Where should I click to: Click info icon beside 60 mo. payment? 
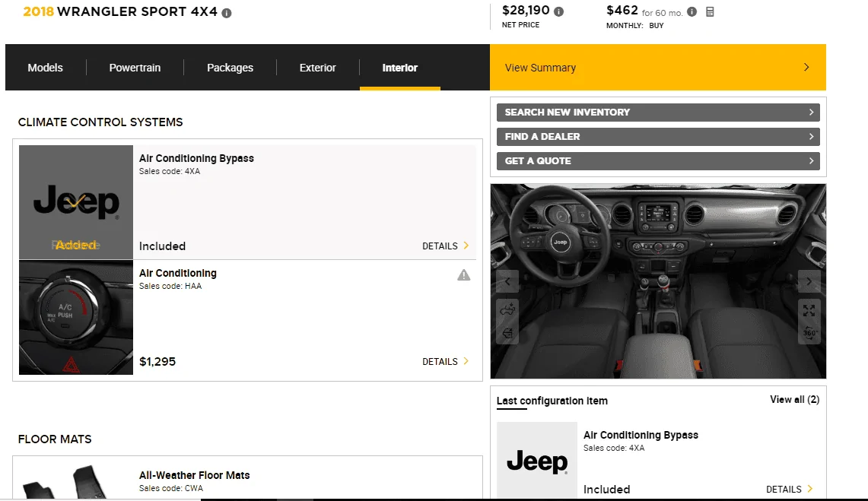(692, 11)
